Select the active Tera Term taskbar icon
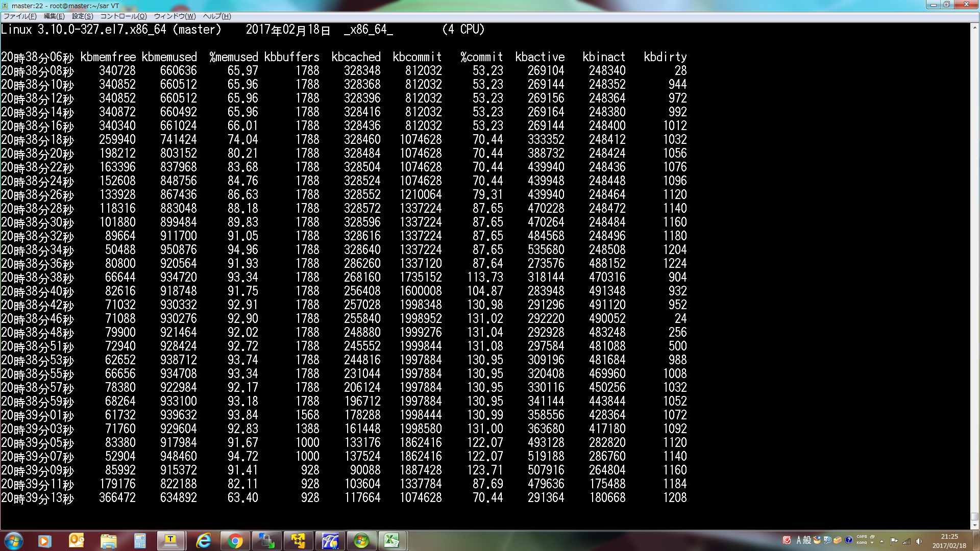Image resolution: width=980 pixels, height=551 pixels. pos(171,541)
